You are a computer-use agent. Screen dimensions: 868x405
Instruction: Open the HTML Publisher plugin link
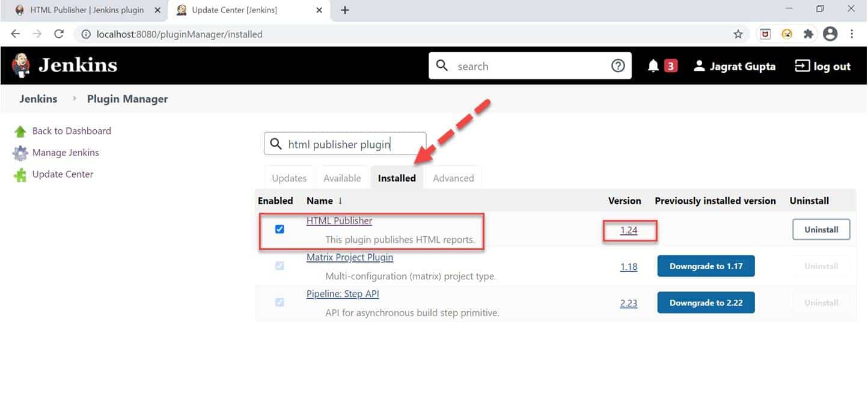(x=339, y=221)
